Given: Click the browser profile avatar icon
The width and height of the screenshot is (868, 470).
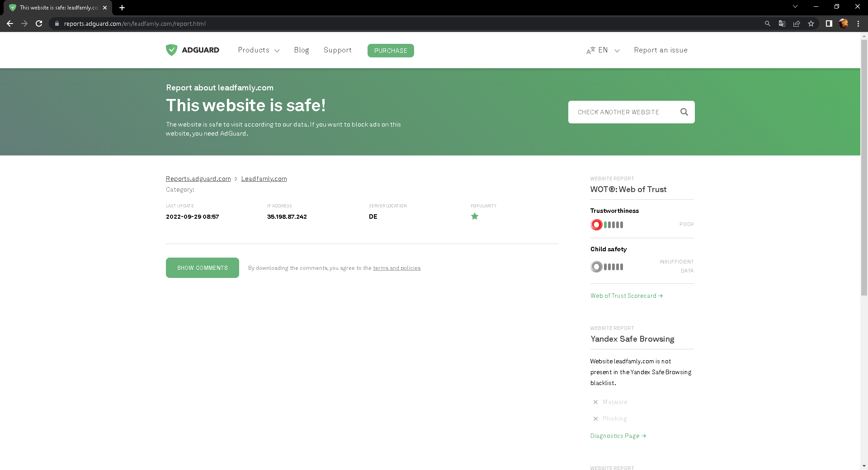Looking at the screenshot, I should [x=844, y=23].
